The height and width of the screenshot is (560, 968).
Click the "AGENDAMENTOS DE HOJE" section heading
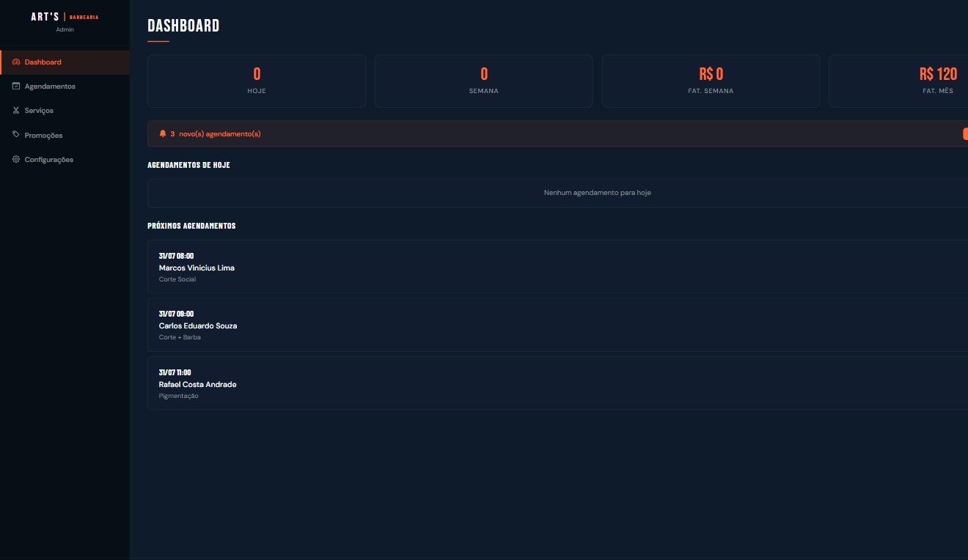tap(188, 165)
